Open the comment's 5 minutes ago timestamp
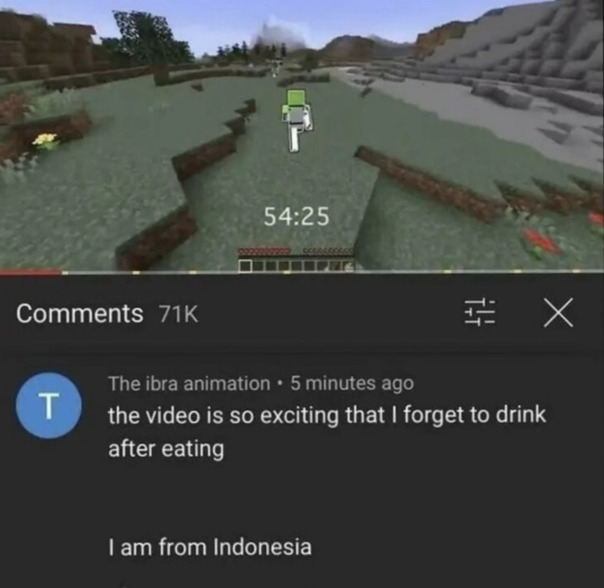Screen dimensions: 604x588 tap(352, 383)
